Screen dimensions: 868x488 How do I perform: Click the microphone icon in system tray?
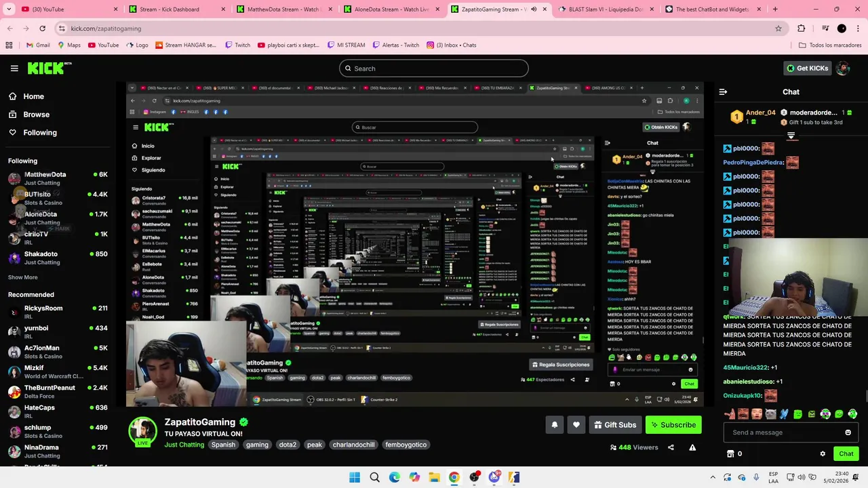coord(756,477)
